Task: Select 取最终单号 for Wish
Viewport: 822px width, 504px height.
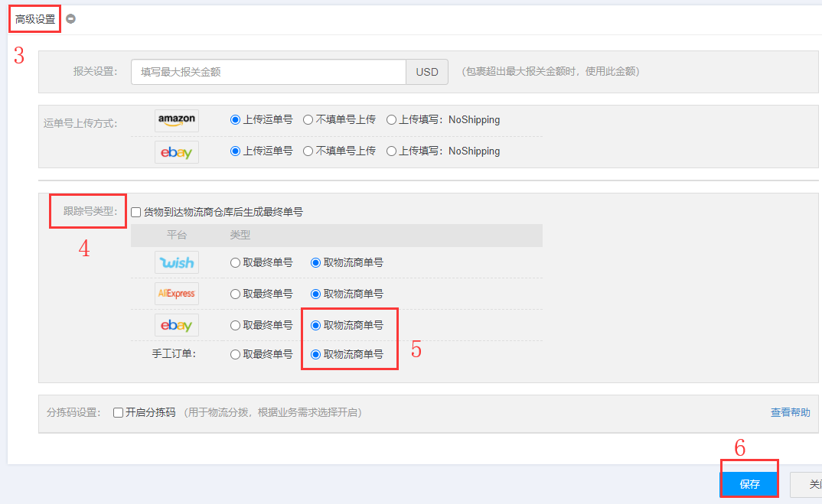Action: [x=236, y=263]
